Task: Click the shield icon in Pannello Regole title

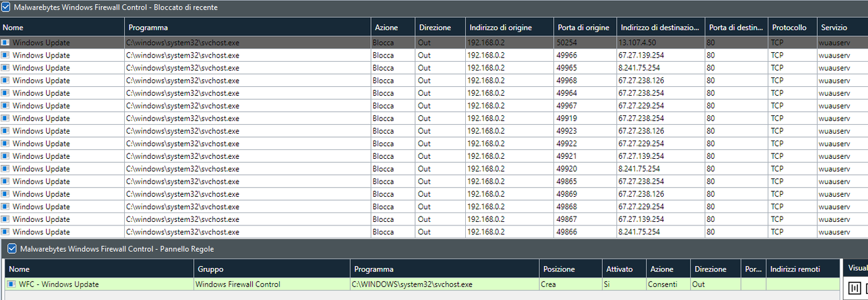Action: tap(12, 249)
